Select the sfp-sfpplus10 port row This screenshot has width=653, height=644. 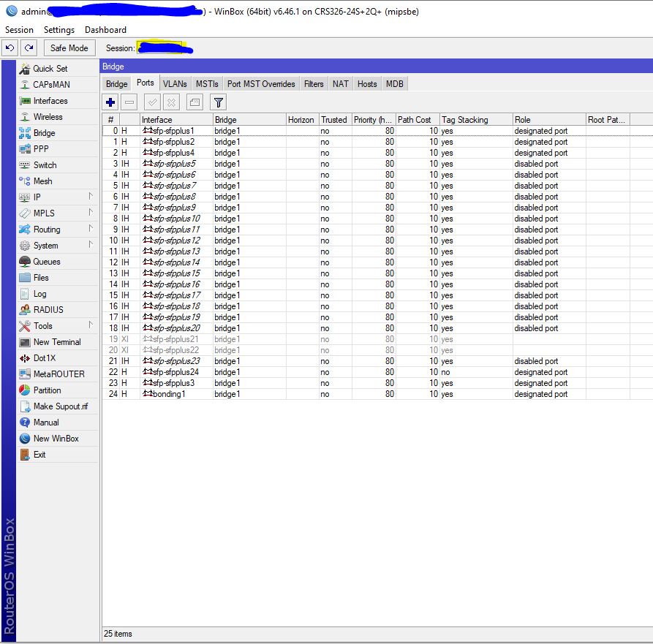pos(377,219)
